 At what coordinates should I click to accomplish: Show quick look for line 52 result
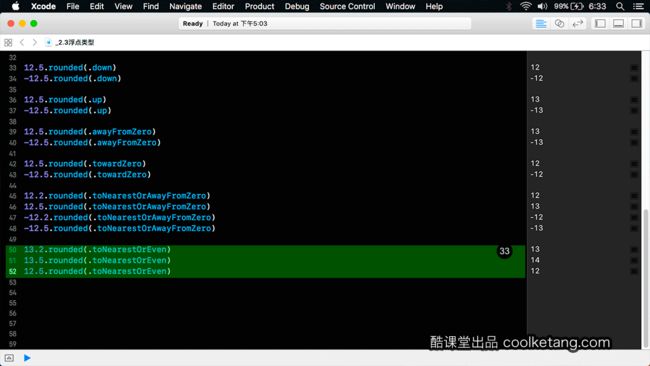[634, 271]
